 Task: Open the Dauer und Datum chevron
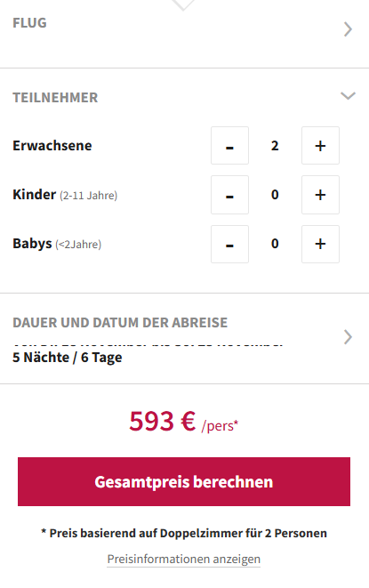pos(348,337)
